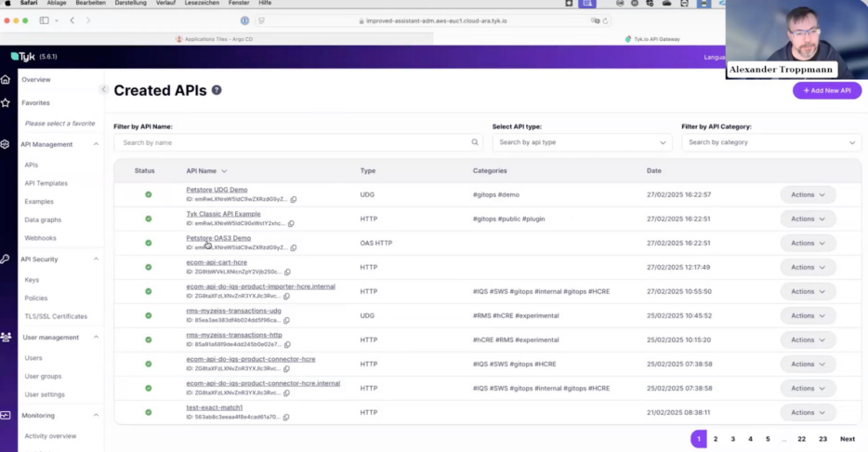Click status indicator of Petstore UDG Demo
The image size is (868, 452).
[149, 194]
